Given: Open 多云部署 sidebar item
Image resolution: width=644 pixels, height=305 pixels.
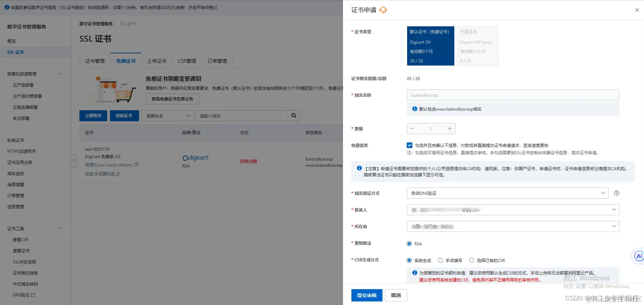Looking at the screenshot, I should click(x=21, y=118).
